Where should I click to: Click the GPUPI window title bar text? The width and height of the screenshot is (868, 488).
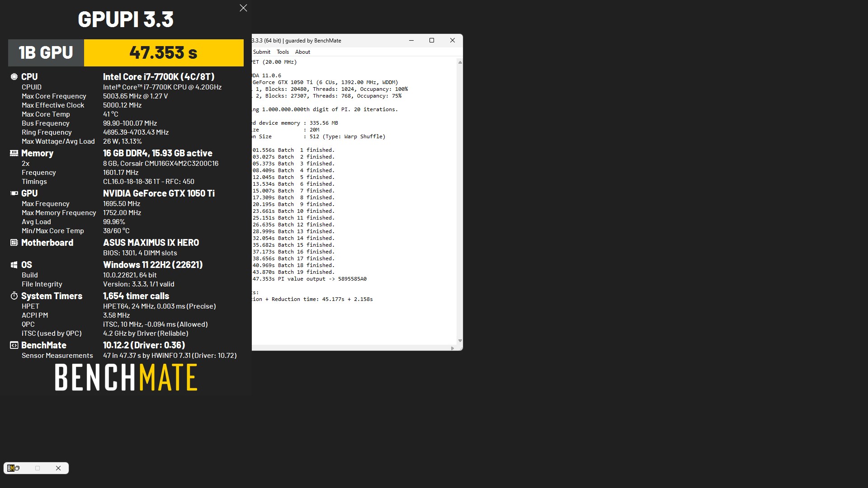click(297, 41)
